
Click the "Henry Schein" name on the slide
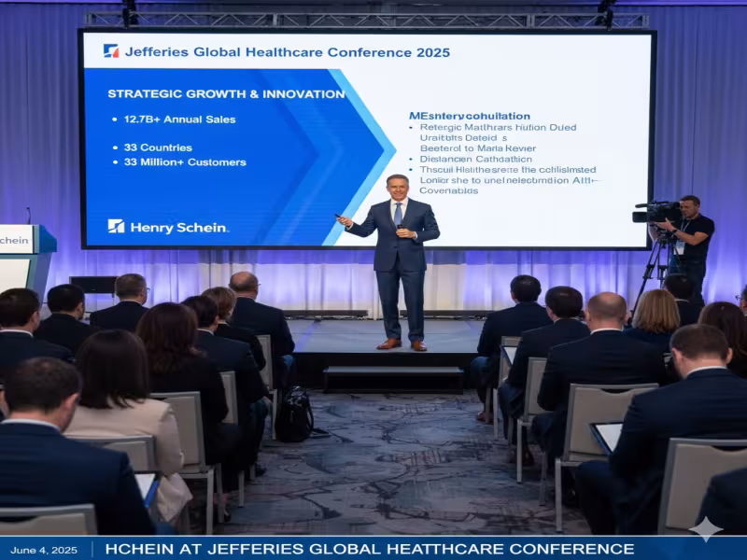point(179,228)
